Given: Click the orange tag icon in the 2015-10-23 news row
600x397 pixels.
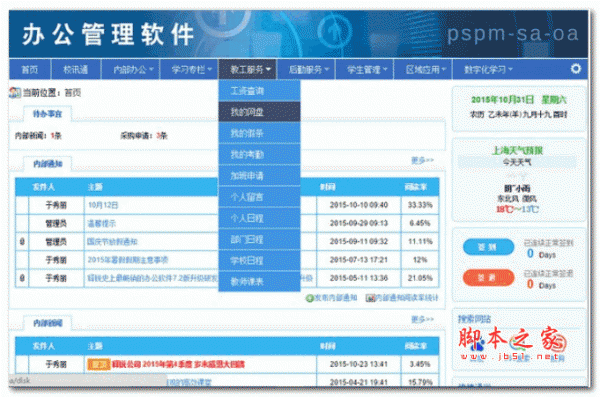Looking at the screenshot, I should pos(99,364).
